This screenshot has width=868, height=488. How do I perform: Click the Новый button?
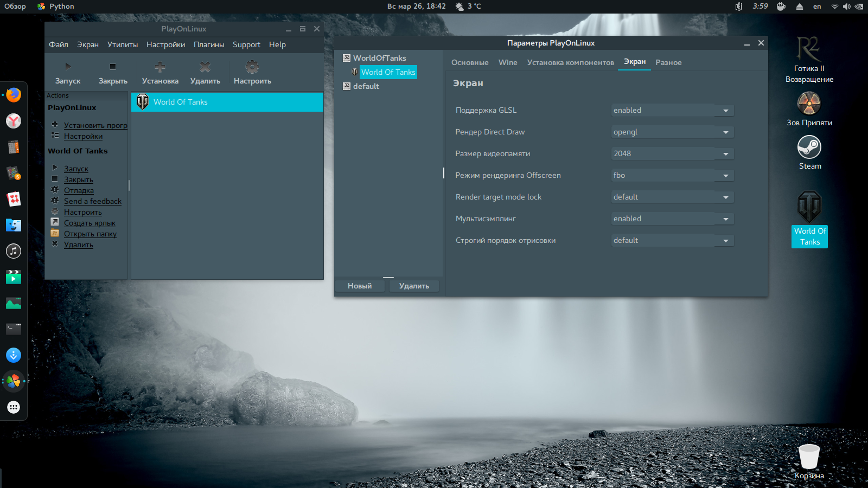360,286
